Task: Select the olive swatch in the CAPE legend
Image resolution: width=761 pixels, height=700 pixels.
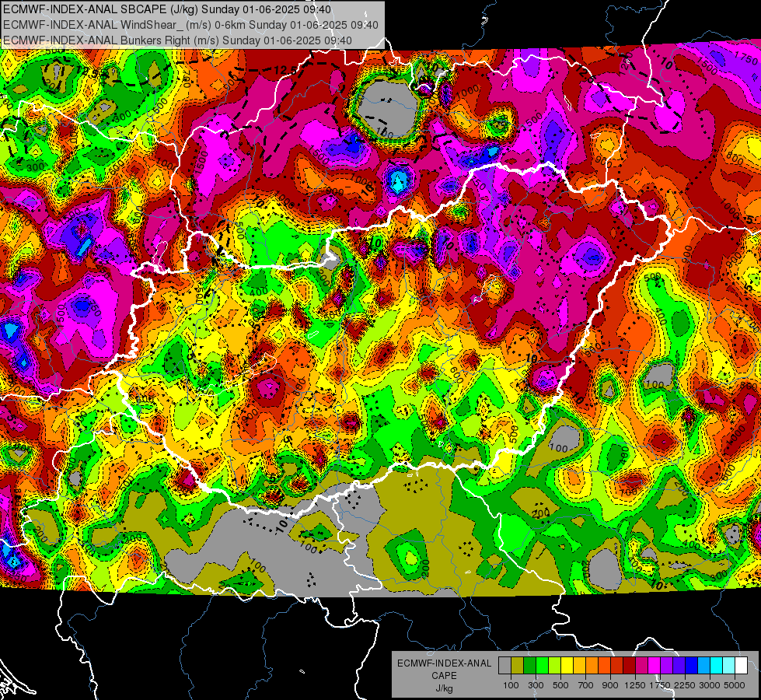Action: (x=517, y=666)
